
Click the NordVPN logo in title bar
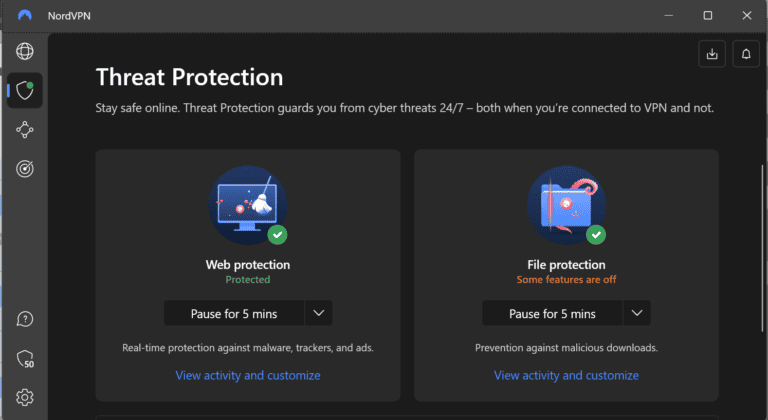[25, 15]
